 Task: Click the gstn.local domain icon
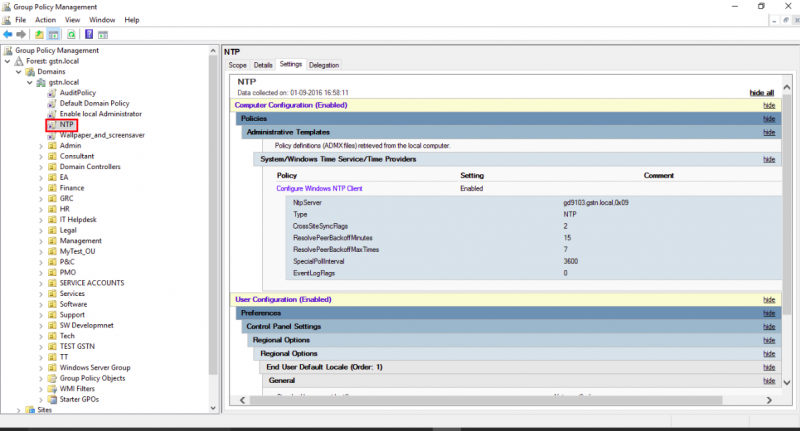coord(41,82)
